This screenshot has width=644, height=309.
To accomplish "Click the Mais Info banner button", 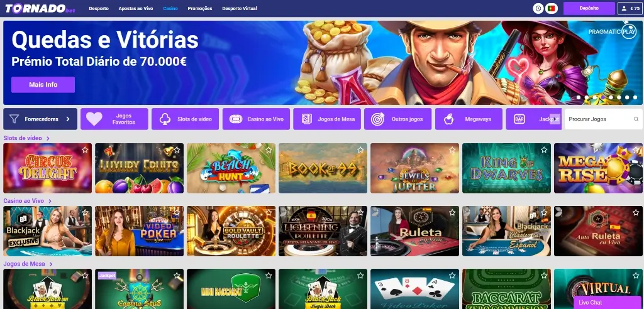I will point(43,85).
